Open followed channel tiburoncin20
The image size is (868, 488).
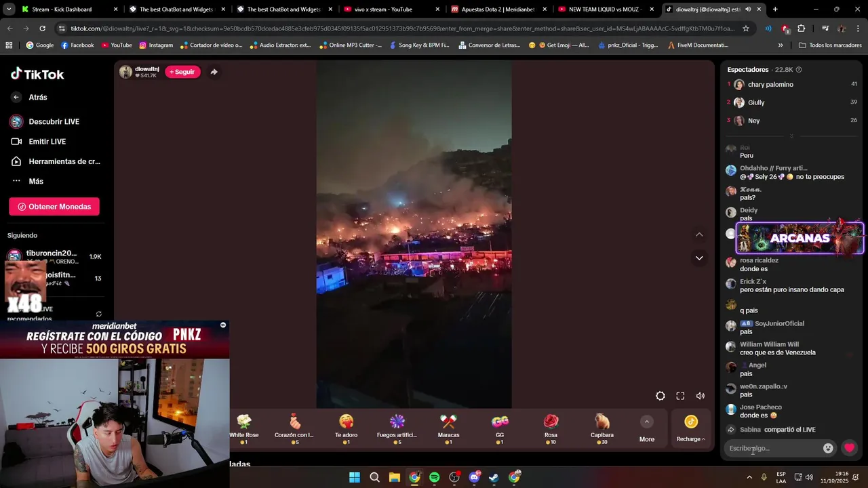tap(54, 256)
